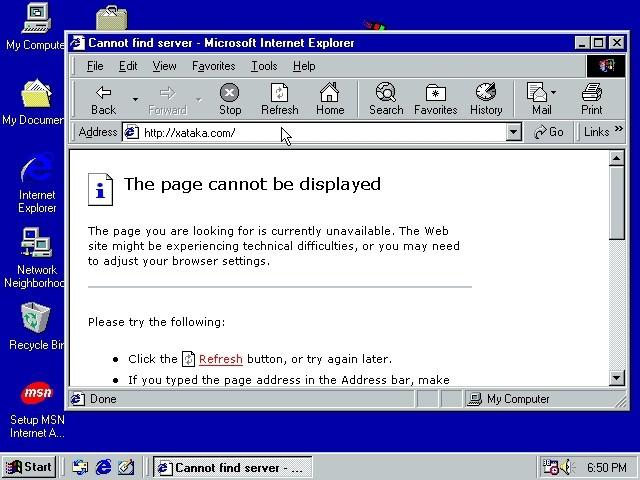Click 'Please try the following:' text

point(156,322)
